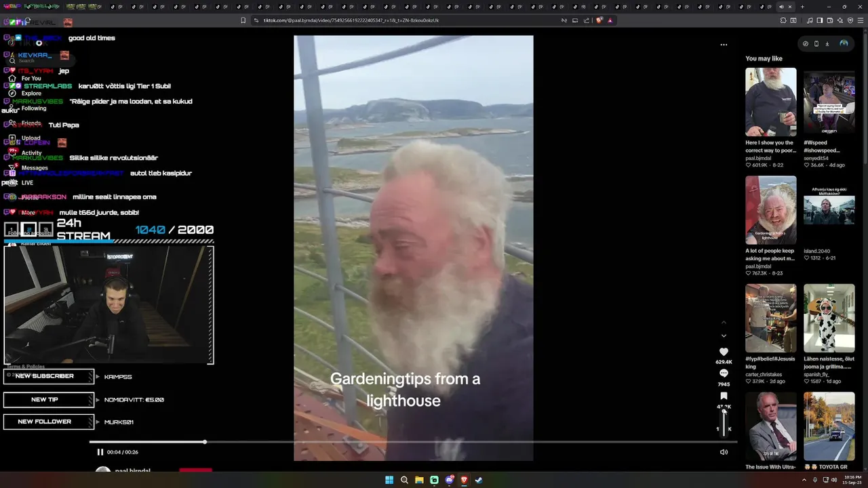868x488 pixels.
Task: Open File Explorer from taskbar
Action: (419, 480)
